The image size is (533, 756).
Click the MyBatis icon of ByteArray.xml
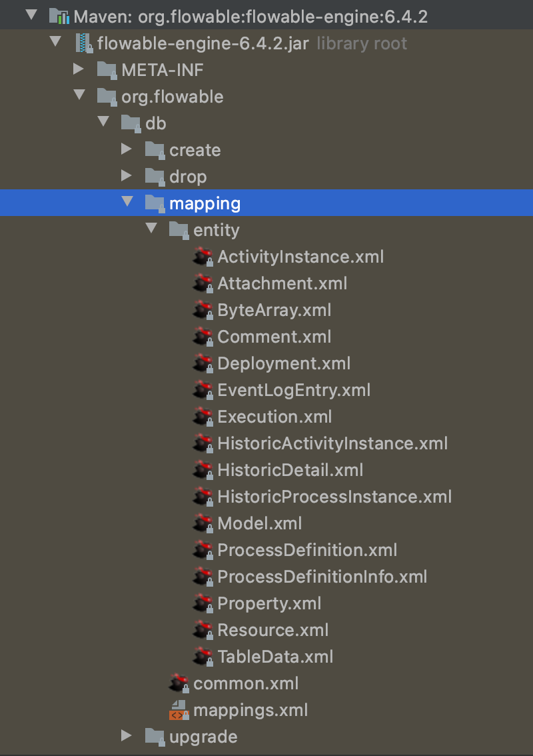(x=203, y=311)
